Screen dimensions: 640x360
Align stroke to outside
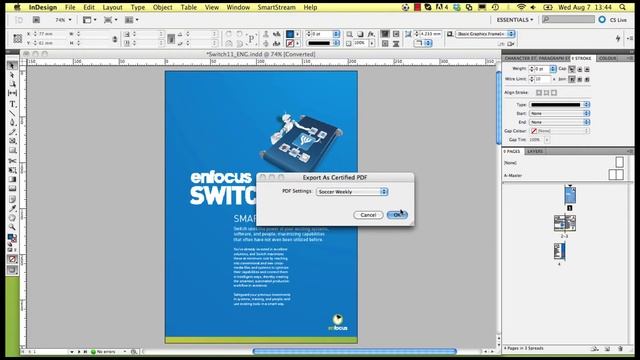tap(553, 93)
